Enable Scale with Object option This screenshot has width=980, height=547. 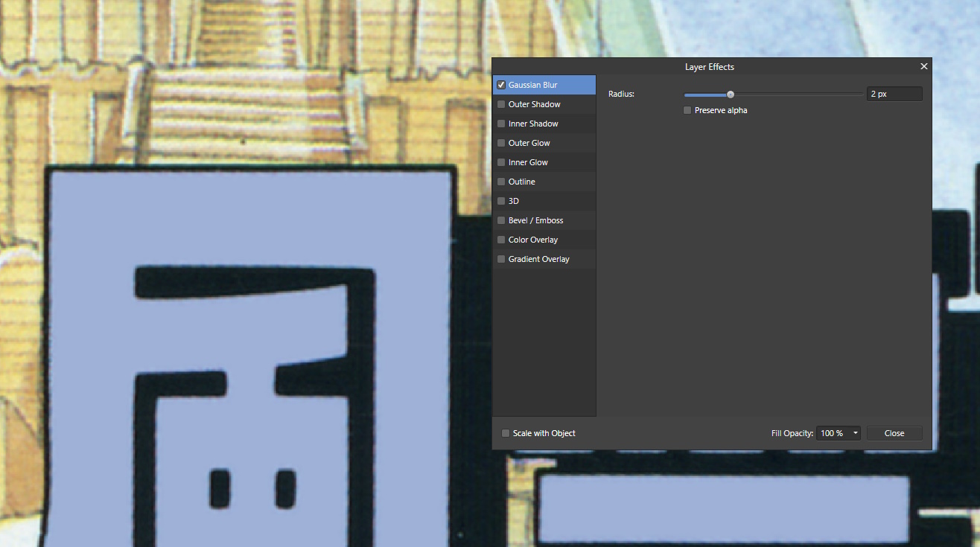(x=506, y=433)
